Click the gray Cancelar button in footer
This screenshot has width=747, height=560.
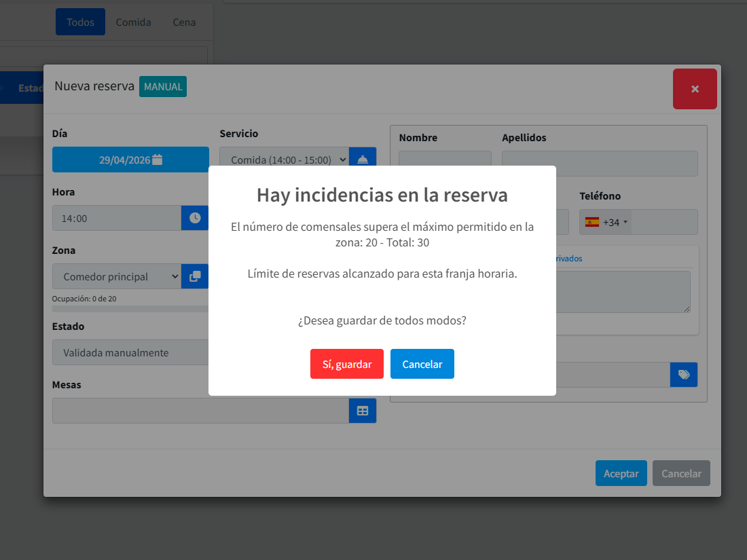(681, 473)
